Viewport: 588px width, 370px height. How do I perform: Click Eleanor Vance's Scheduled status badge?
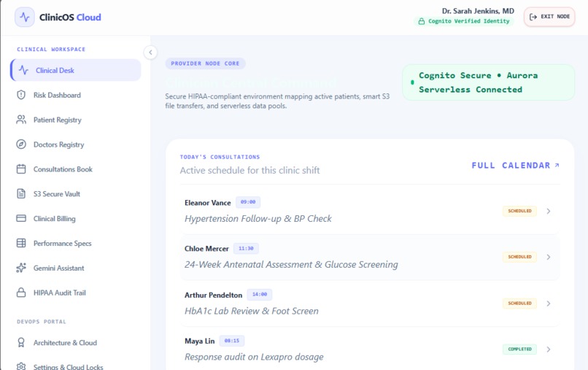coord(519,211)
